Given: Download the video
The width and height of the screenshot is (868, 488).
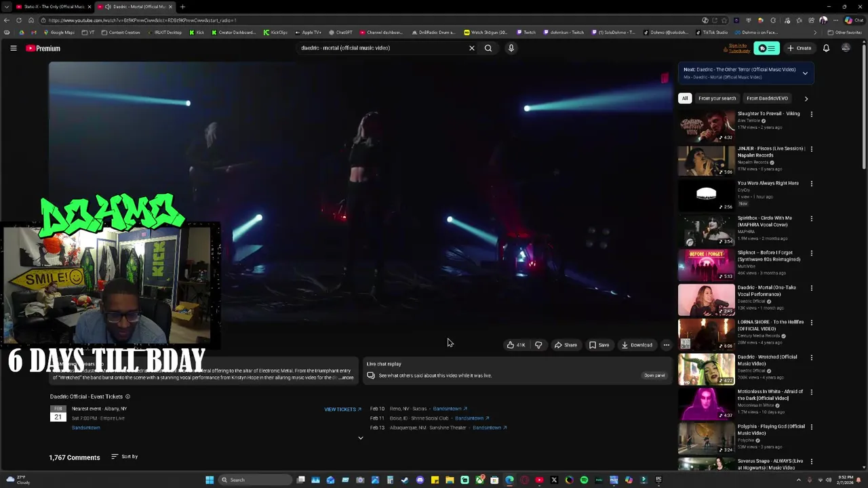Looking at the screenshot, I should pos(637,345).
